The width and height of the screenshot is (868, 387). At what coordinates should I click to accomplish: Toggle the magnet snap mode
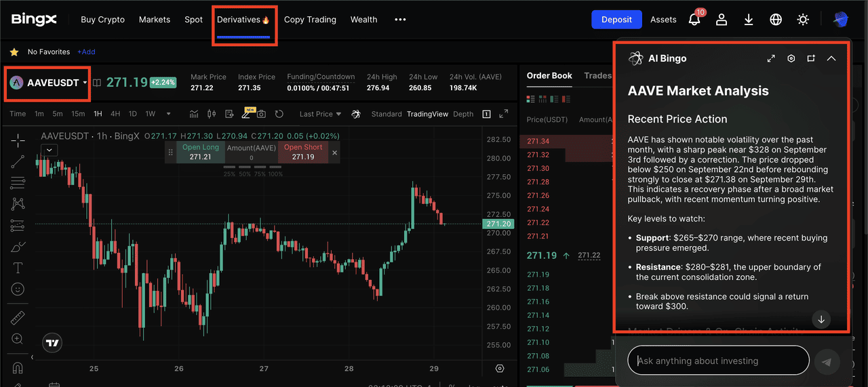[x=18, y=368]
